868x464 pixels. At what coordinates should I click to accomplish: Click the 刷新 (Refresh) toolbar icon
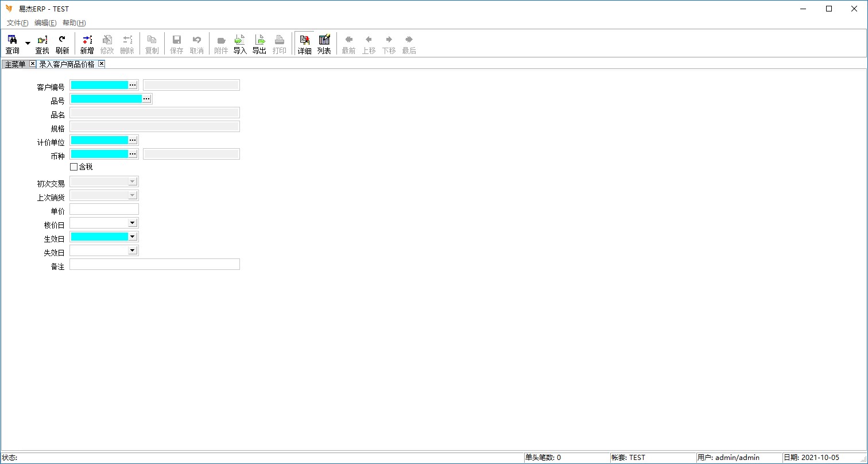[x=62, y=44]
